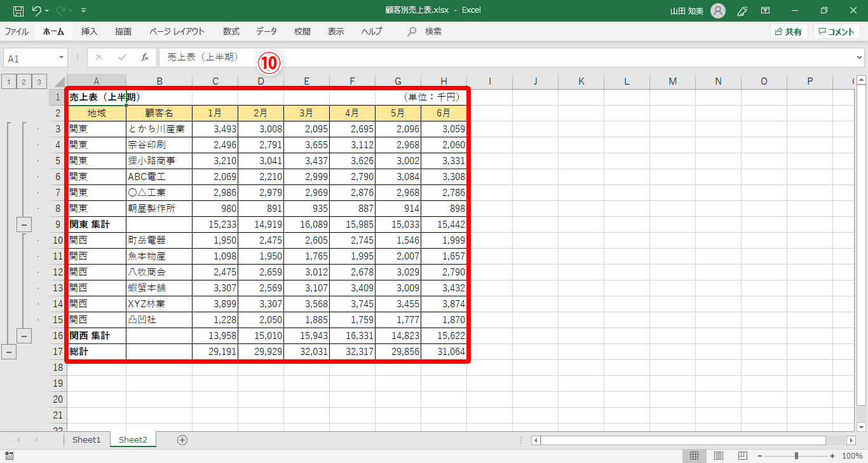Open Quick Access Toolbar customize arrow
Viewport: 868px width, 463px height.
84,10
